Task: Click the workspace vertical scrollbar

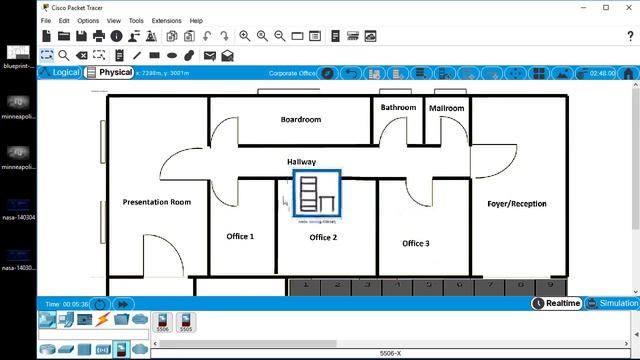Action: (x=636, y=158)
